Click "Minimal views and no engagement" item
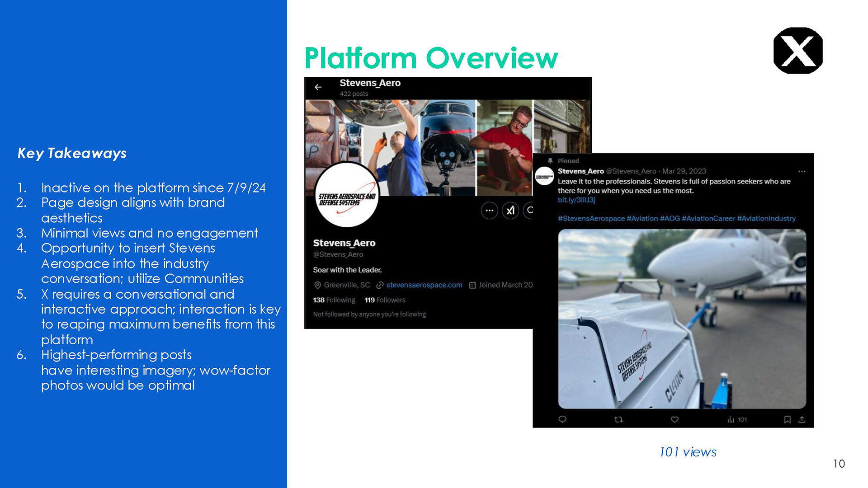This screenshot has height=488, width=868. coord(150,233)
